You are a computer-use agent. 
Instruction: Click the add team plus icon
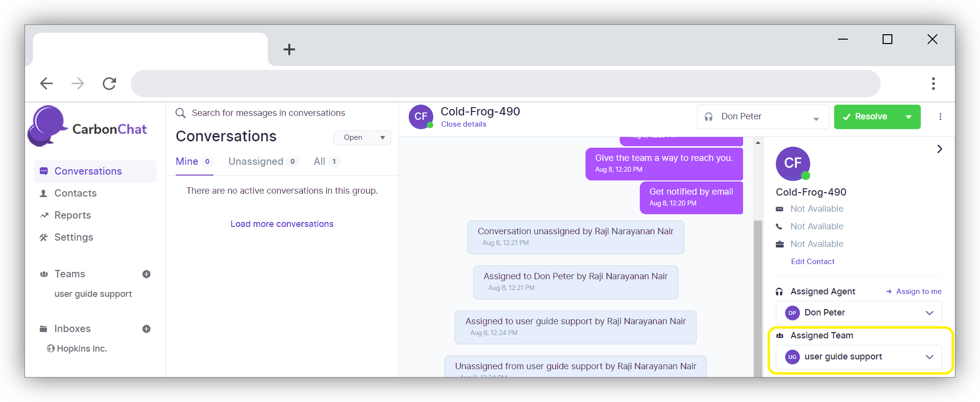(146, 274)
